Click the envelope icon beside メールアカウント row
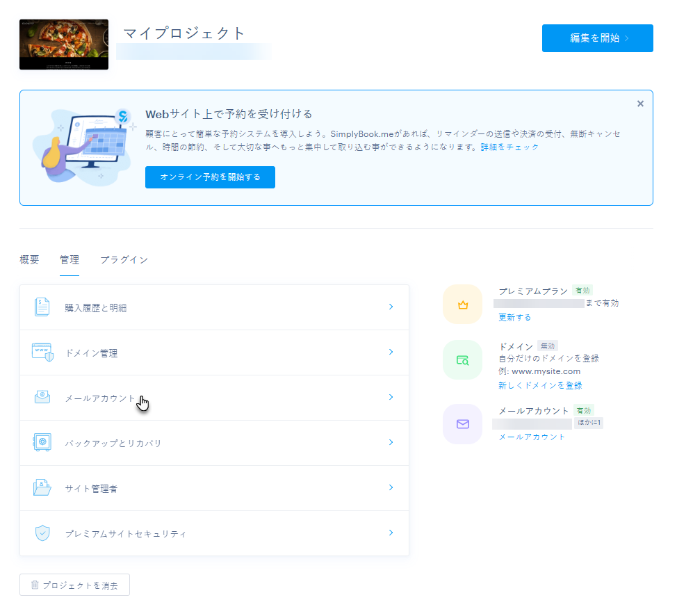The height and width of the screenshot is (616, 677). click(x=42, y=397)
